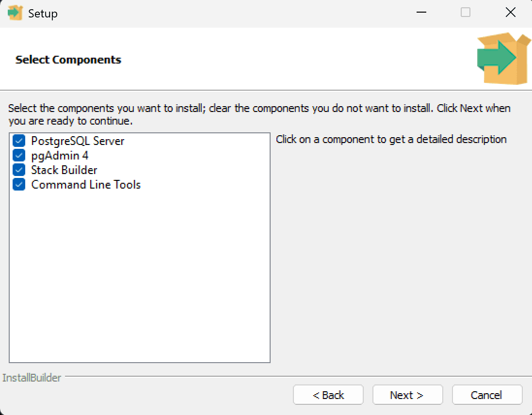Click the greyed-out maximize button
Image resolution: width=532 pixels, height=415 pixels.
coord(466,13)
